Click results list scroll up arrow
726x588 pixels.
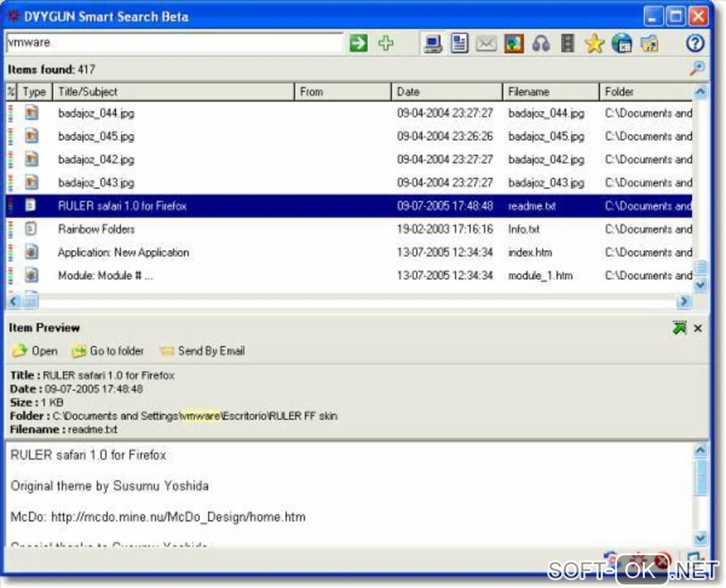click(700, 92)
